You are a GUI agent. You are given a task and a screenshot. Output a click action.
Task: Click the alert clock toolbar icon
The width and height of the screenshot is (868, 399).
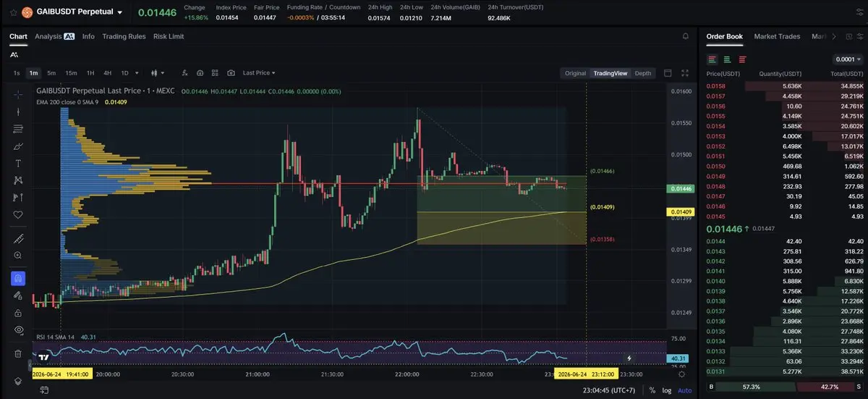[200, 73]
